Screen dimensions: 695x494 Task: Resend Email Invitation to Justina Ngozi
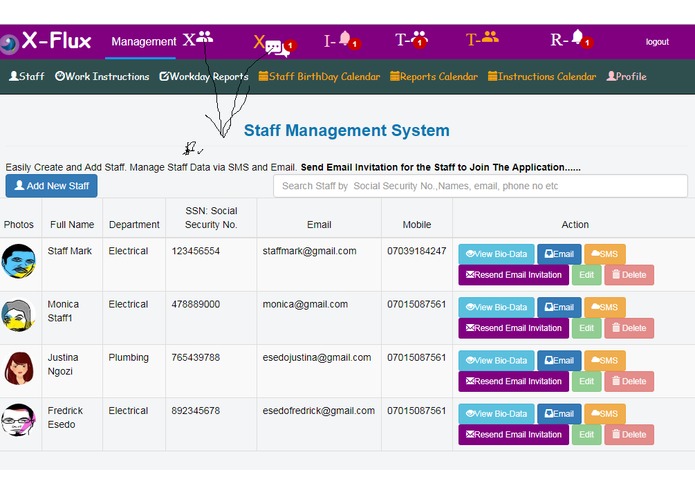[513, 381]
